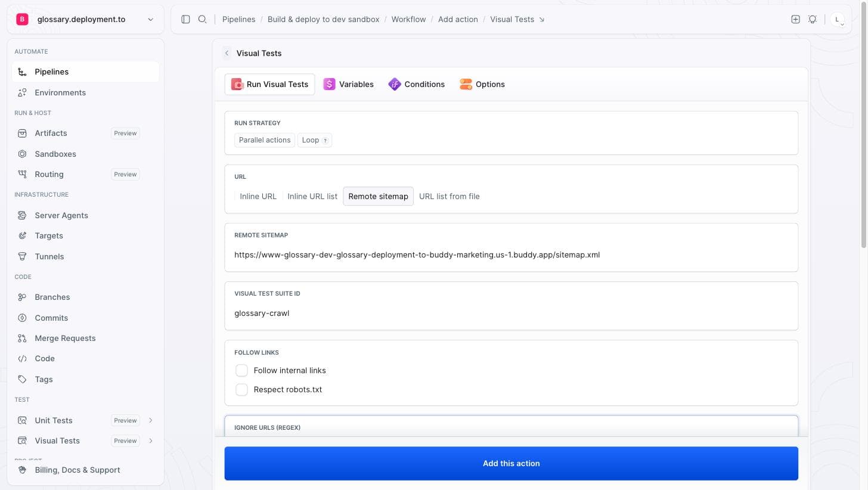The height and width of the screenshot is (490, 868).
Task: Open Merge Requests in sidebar
Action: [85, 338]
